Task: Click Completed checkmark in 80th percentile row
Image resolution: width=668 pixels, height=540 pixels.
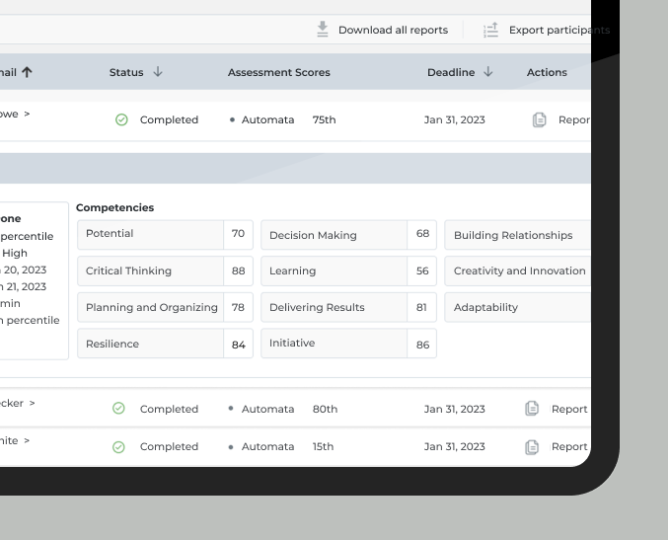Action: click(119, 409)
